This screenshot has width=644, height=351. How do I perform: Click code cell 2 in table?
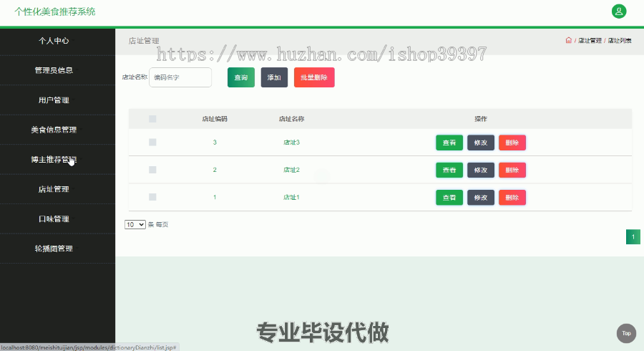[x=215, y=170]
